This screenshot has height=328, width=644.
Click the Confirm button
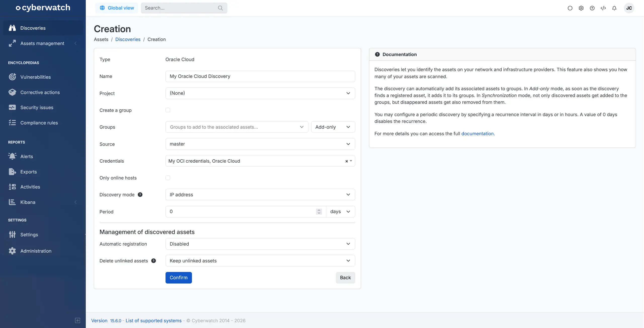click(x=178, y=277)
